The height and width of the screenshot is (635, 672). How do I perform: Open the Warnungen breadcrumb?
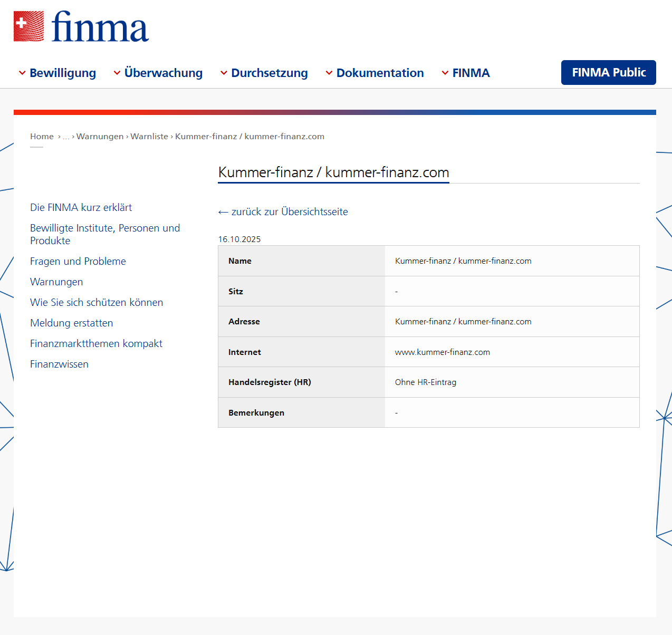[100, 136]
